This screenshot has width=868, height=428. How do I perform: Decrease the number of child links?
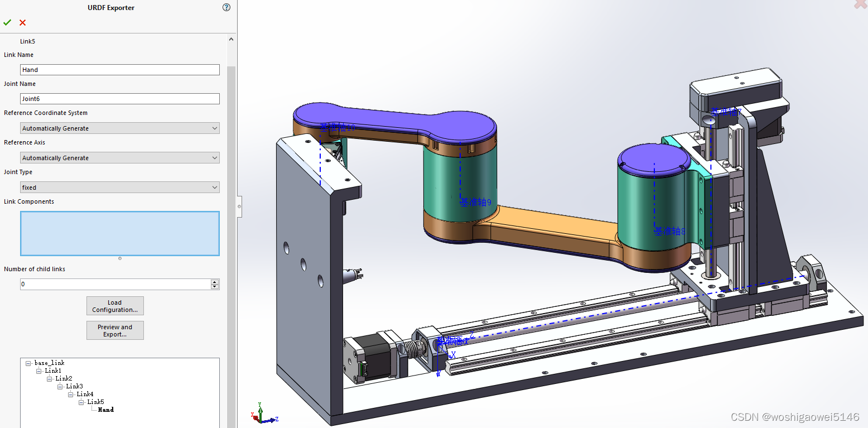click(215, 287)
